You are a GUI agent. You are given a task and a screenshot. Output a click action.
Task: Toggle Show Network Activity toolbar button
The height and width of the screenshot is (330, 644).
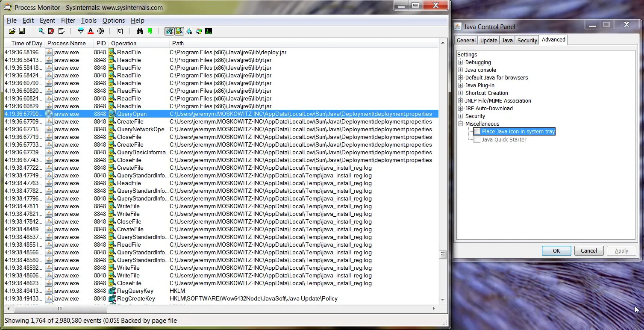pos(189,31)
